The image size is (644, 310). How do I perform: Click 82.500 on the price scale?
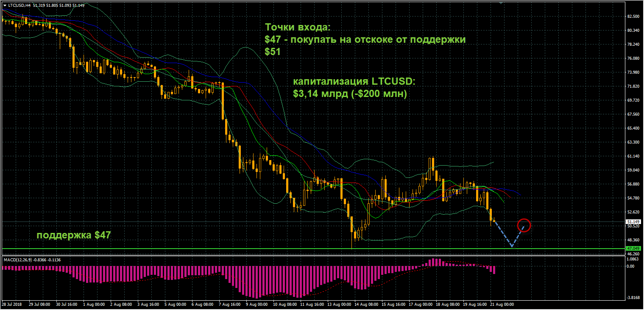pyautogui.click(x=633, y=16)
